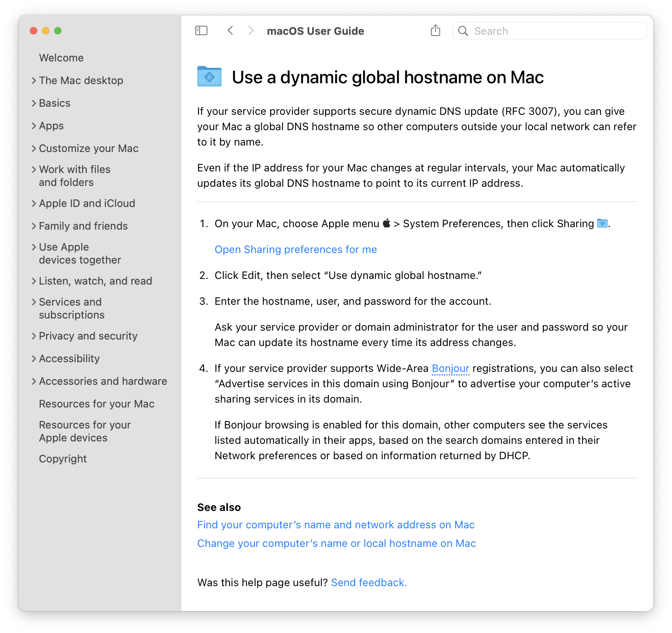Viewport: 672px width, 633px height.
Task: Select Copyright in the sidebar
Action: tap(63, 459)
